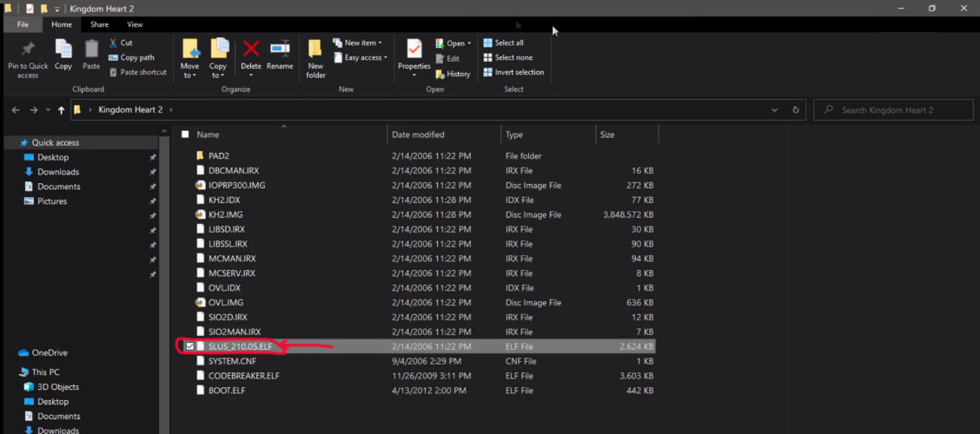
Task: Expand the New item dropdown
Action: 360,43
